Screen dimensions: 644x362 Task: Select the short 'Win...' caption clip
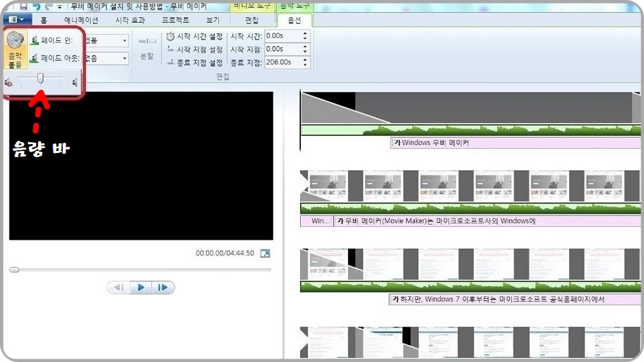317,221
